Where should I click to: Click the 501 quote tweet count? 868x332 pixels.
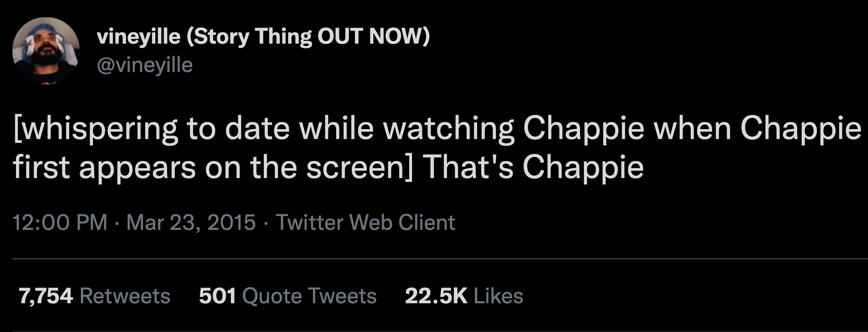point(217,296)
